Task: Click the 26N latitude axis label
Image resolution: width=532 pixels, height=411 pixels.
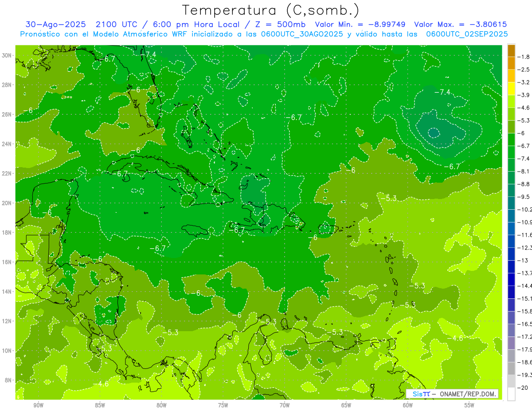Action: point(7,114)
